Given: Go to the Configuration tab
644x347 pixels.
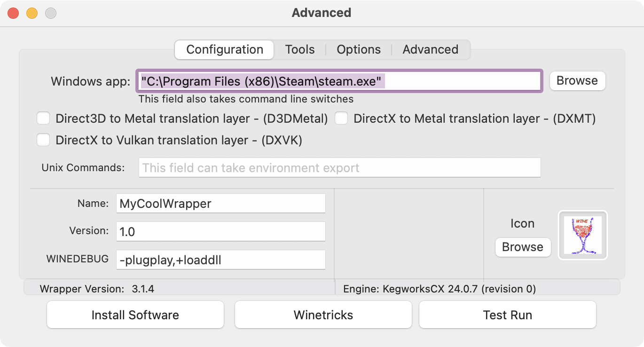Looking at the screenshot, I should (x=225, y=50).
